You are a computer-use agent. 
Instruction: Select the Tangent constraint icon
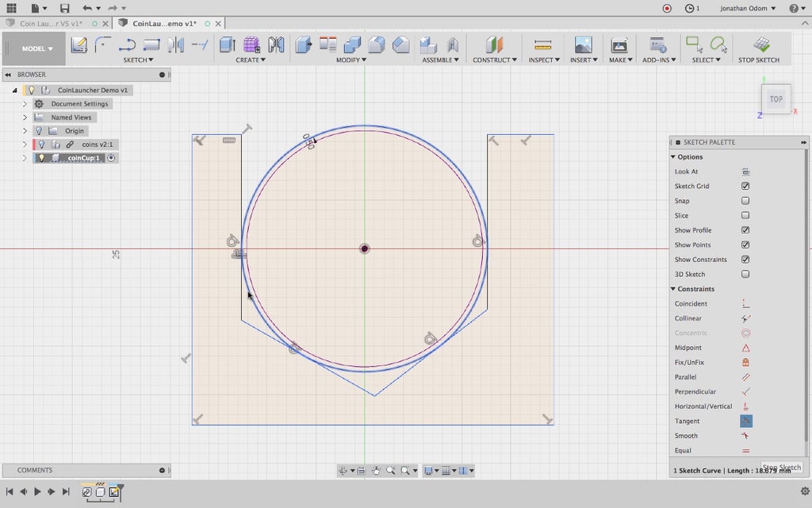pyautogui.click(x=745, y=421)
